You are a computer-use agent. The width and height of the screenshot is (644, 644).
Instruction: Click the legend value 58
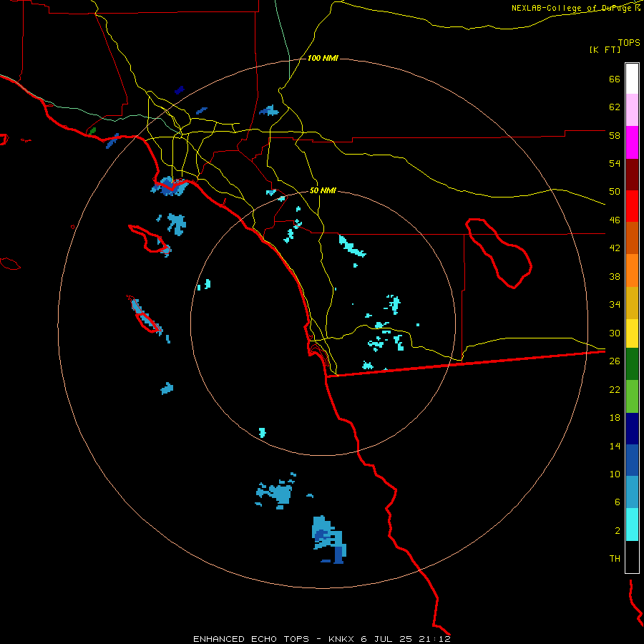(x=615, y=135)
